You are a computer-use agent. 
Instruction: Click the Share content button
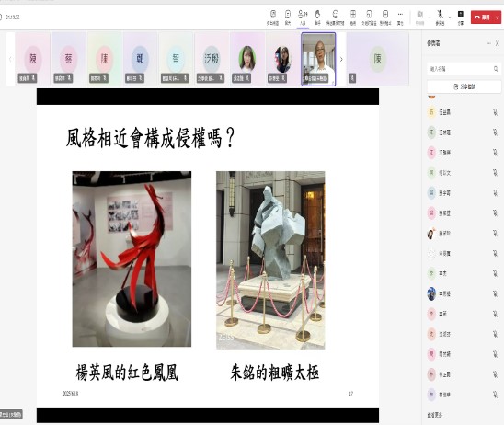click(461, 17)
